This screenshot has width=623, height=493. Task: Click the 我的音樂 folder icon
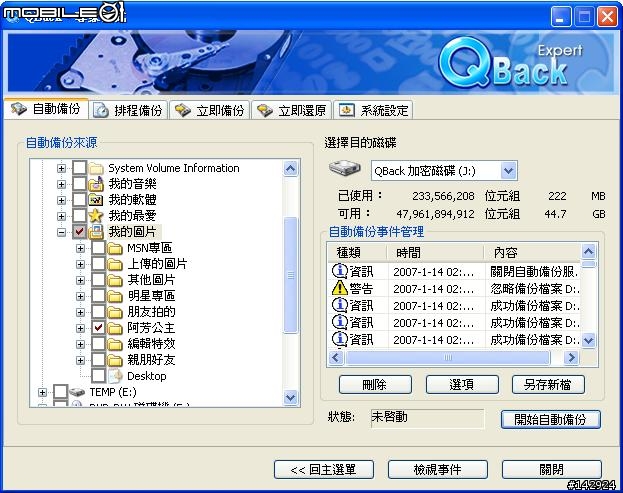click(96, 184)
